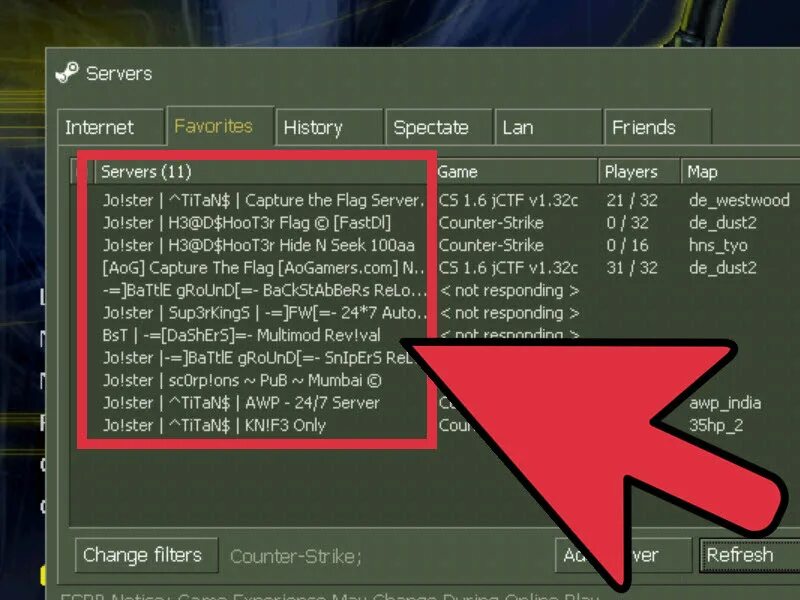Click map name hns_tyo
Viewport: 800px width, 600px height.
(718, 245)
